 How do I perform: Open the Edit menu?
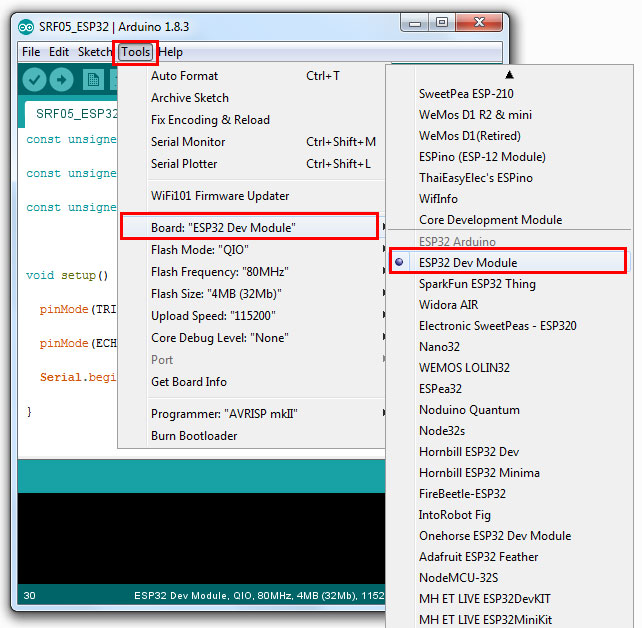click(x=59, y=52)
